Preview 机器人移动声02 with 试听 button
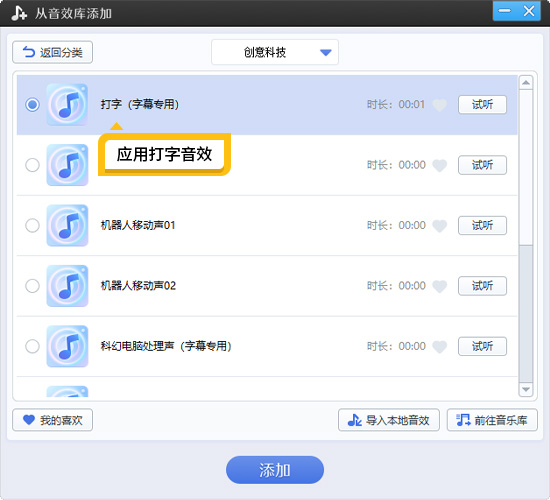 pos(482,286)
